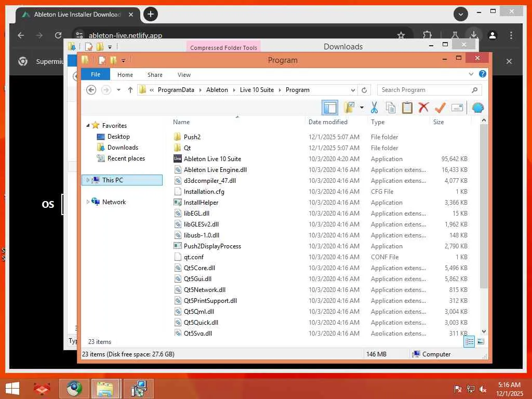532x399 pixels.
Task: Select the libusb-1.0.dll file
Action: 202,235
